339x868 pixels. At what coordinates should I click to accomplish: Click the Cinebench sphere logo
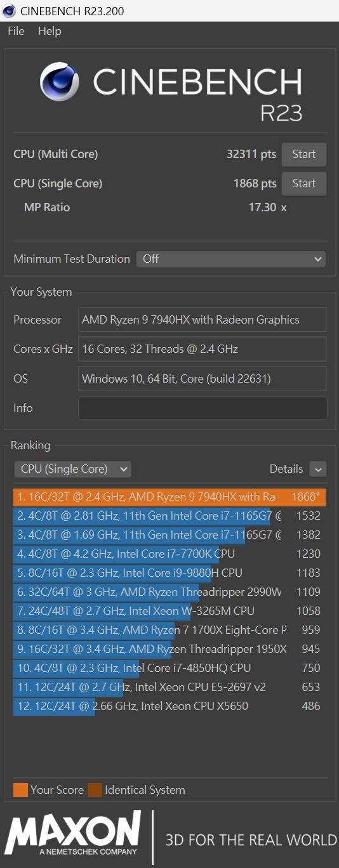pos(59,82)
